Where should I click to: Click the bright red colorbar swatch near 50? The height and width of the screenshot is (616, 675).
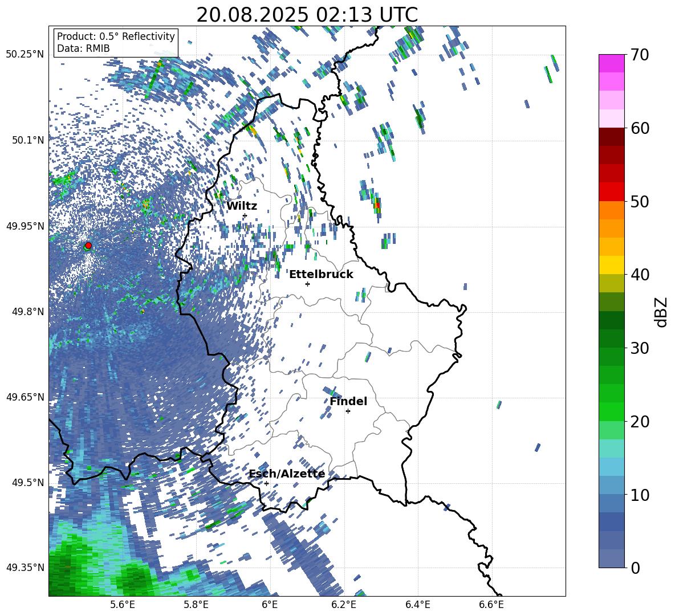(x=612, y=192)
